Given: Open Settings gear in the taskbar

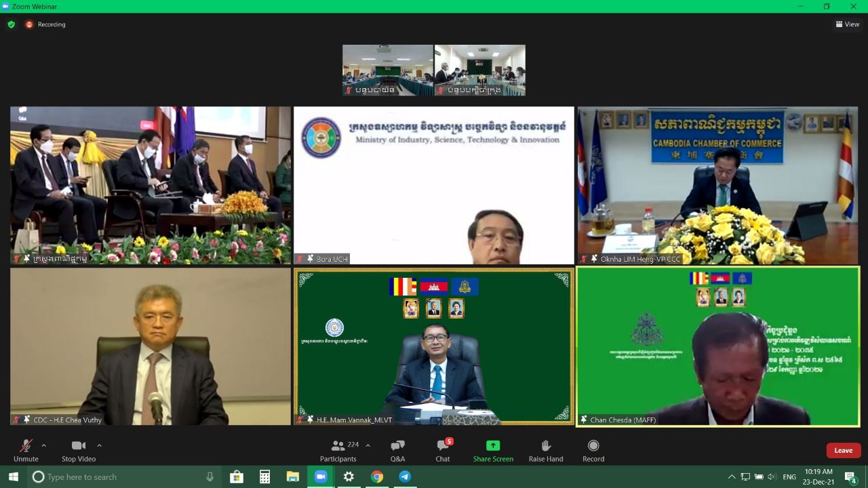Looking at the screenshot, I should click(349, 477).
